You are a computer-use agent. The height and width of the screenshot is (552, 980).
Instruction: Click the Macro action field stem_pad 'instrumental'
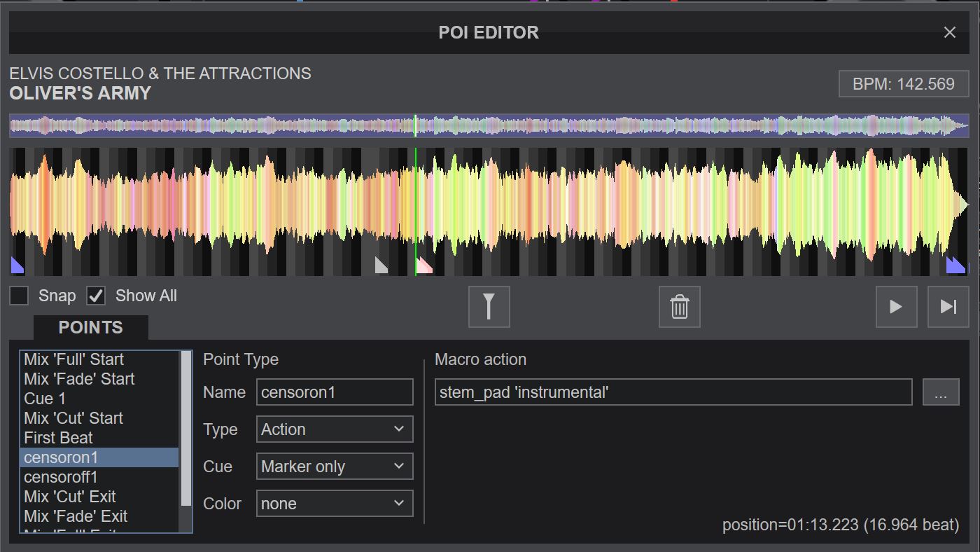coord(673,392)
